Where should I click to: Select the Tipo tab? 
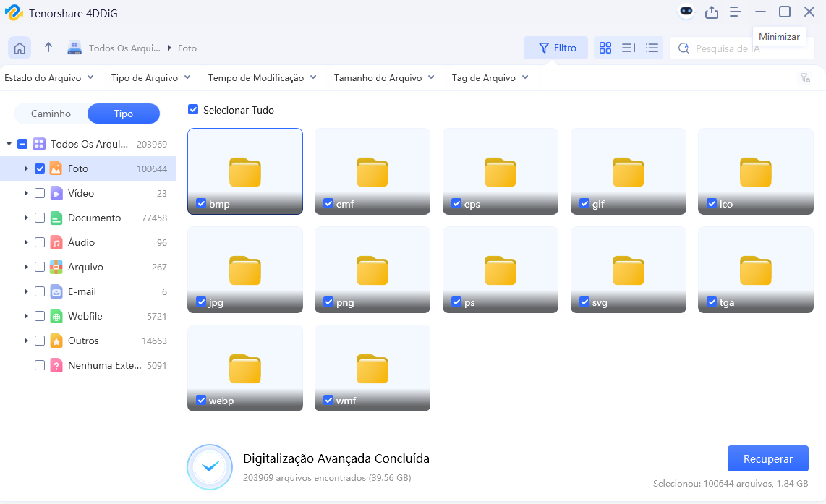pyautogui.click(x=123, y=114)
